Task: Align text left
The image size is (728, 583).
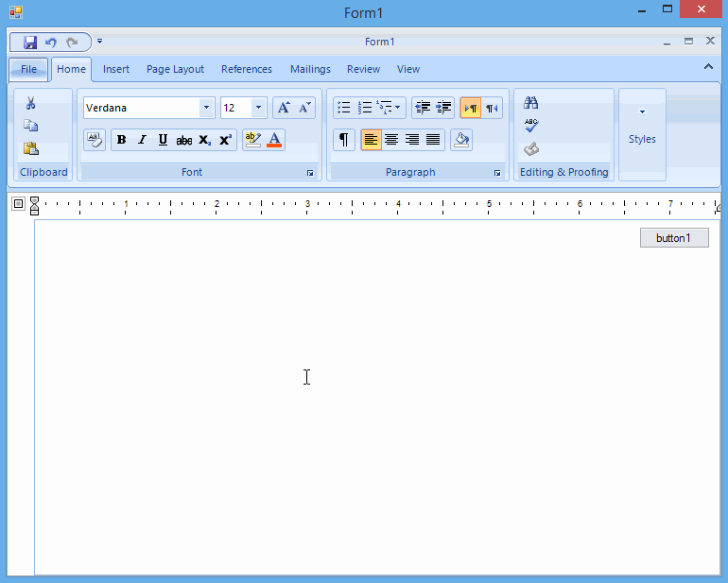Action: 371,140
